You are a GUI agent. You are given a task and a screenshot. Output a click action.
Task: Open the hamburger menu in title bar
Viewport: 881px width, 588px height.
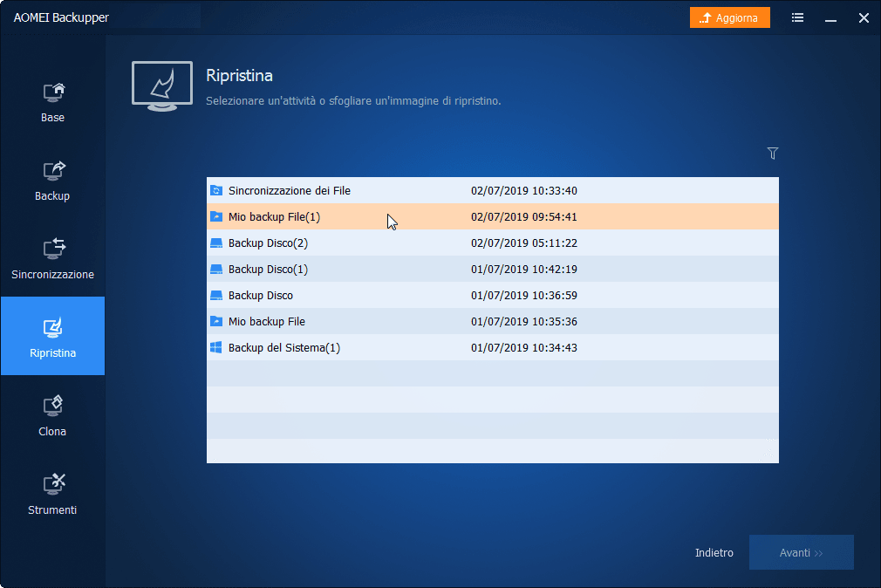[x=797, y=18]
